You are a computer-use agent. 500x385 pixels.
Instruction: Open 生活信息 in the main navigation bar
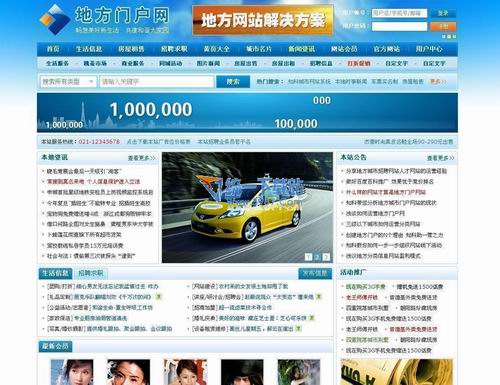[89, 49]
